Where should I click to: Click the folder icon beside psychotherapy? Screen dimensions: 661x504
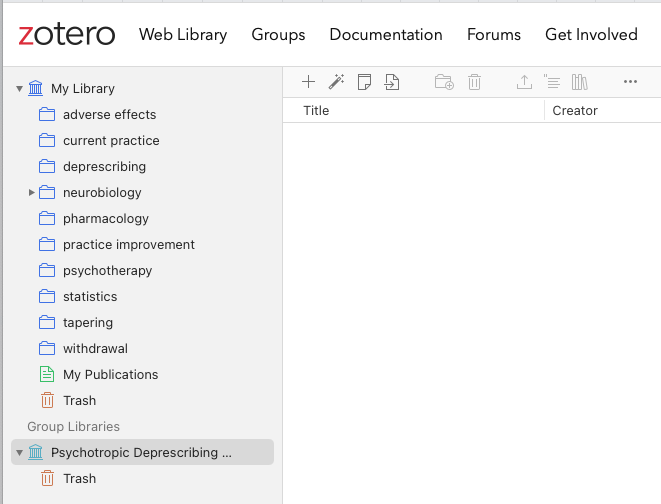47,271
